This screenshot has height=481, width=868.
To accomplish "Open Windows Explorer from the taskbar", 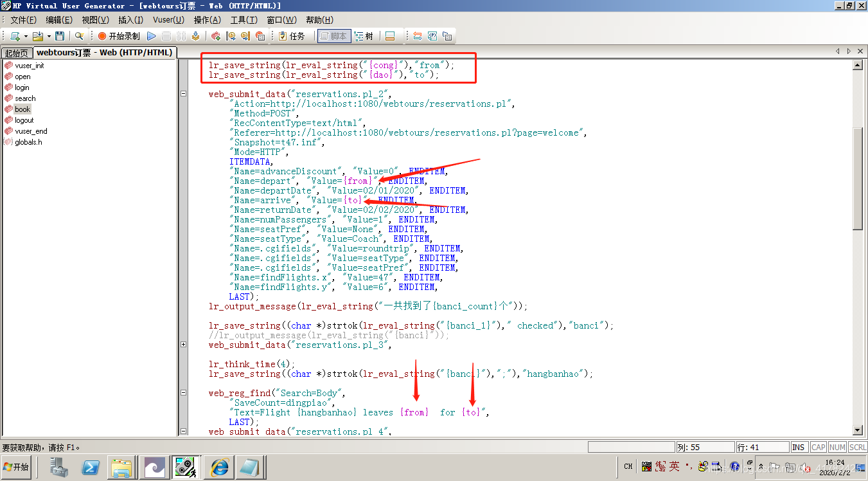I will click(x=121, y=467).
